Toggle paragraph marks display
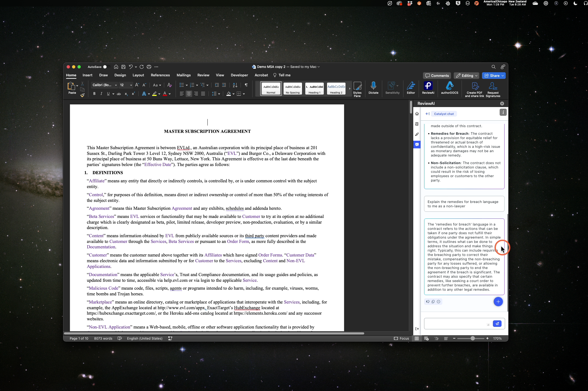 tap(246, 85)
